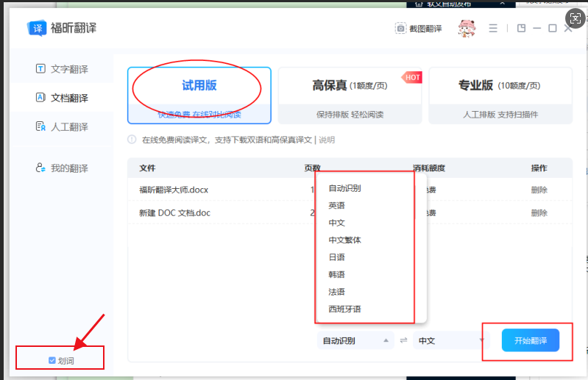The image size is (588, 380).
Task: Delete the 福昕翻译大师.docx file row
Action: (539, 190)
